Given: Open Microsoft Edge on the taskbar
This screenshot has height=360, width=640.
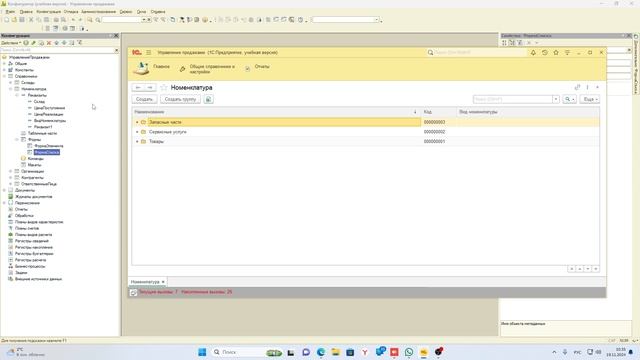Looking at the screenshot, I should [321, 352].
